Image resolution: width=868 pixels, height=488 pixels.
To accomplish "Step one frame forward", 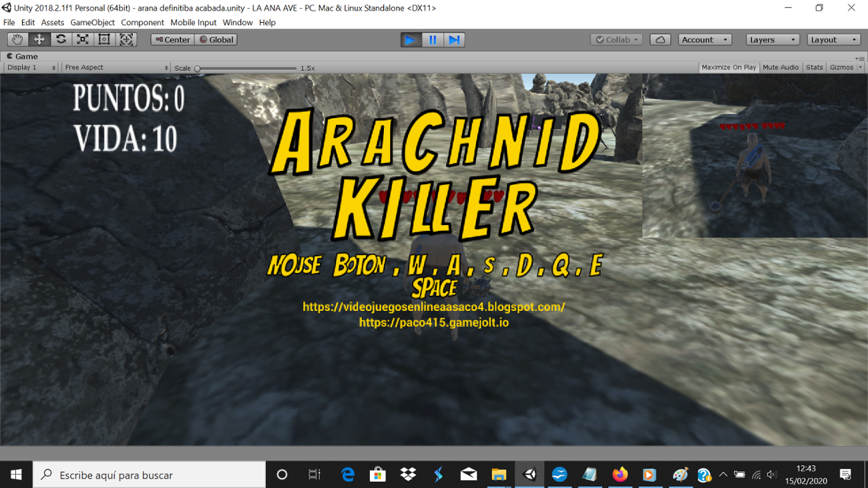I will (454, 39).
